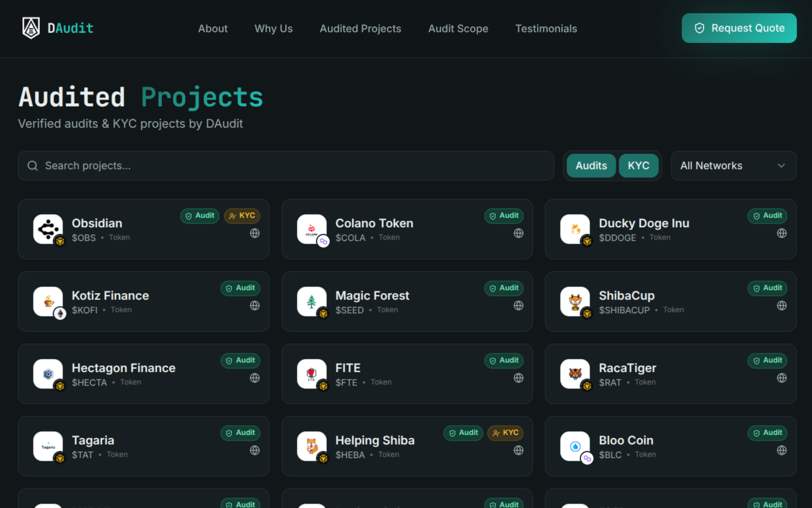Select the Tagaria project title
Image resolution: width=812 pixels, height=508 pixels.
(93, 440)
